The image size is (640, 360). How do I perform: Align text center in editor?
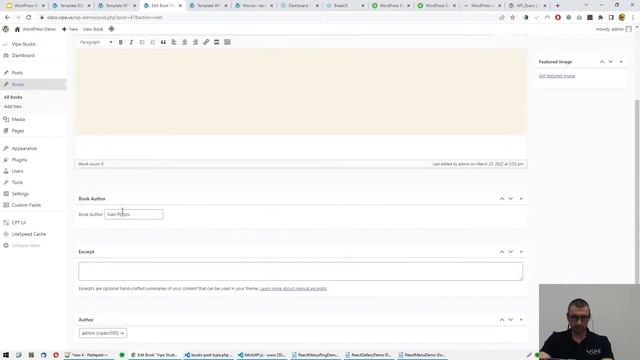(x=184, y=42)
